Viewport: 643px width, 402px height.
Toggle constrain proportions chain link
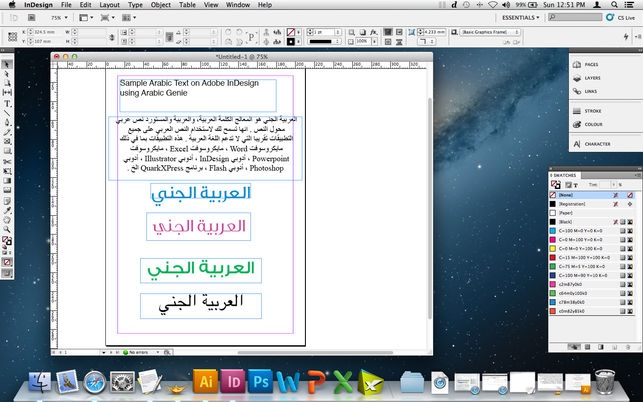(x=112, y=37)
